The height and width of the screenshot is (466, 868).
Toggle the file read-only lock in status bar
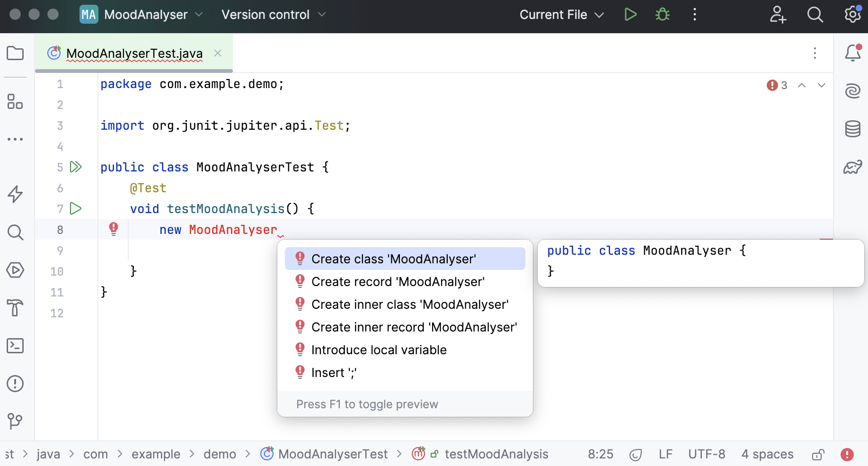(817, 454)
